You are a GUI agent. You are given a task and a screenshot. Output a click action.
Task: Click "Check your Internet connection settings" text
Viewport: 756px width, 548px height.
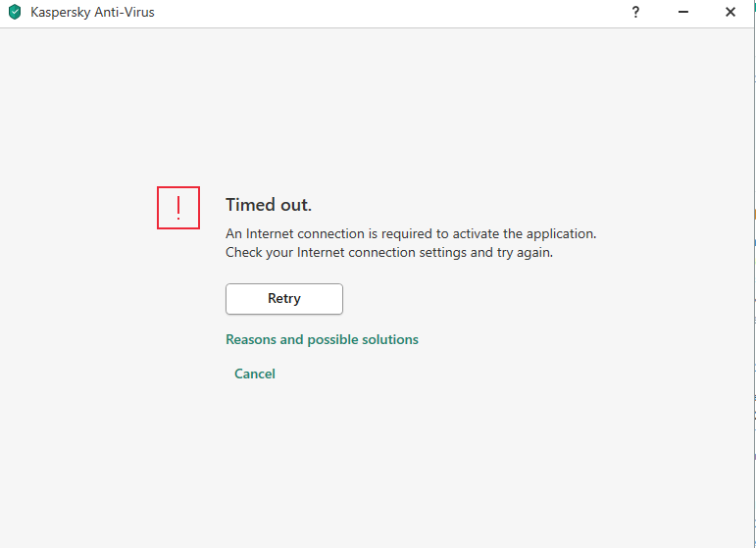tap(389, 253)
